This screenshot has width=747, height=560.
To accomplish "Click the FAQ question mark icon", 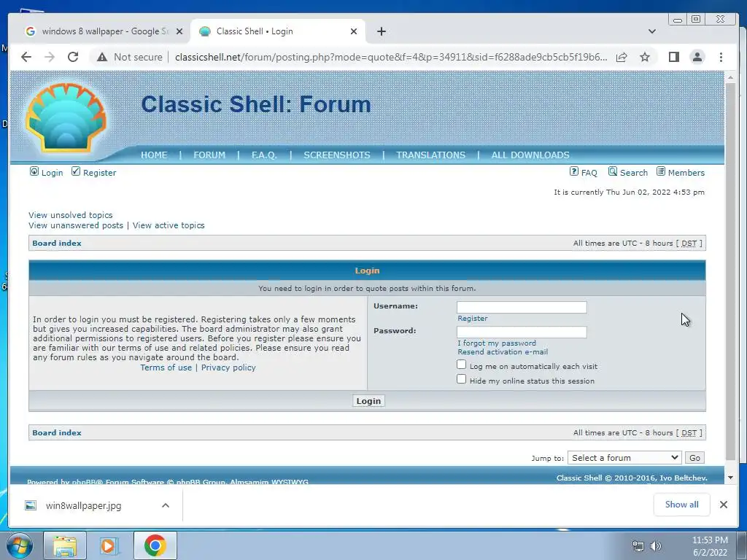I will 574,171.
